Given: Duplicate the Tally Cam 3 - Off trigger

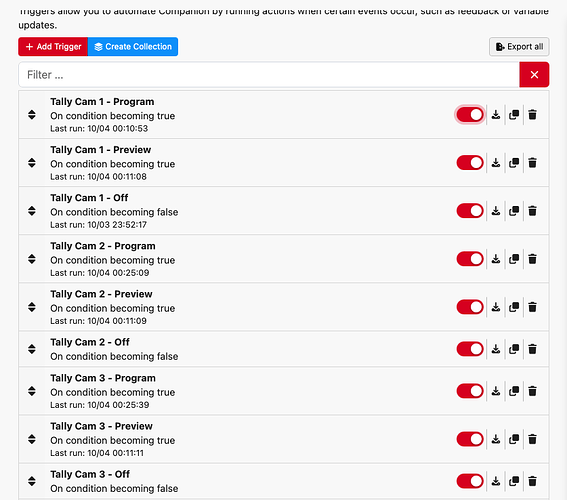Looking at the screenshot, I should [514, 481].
